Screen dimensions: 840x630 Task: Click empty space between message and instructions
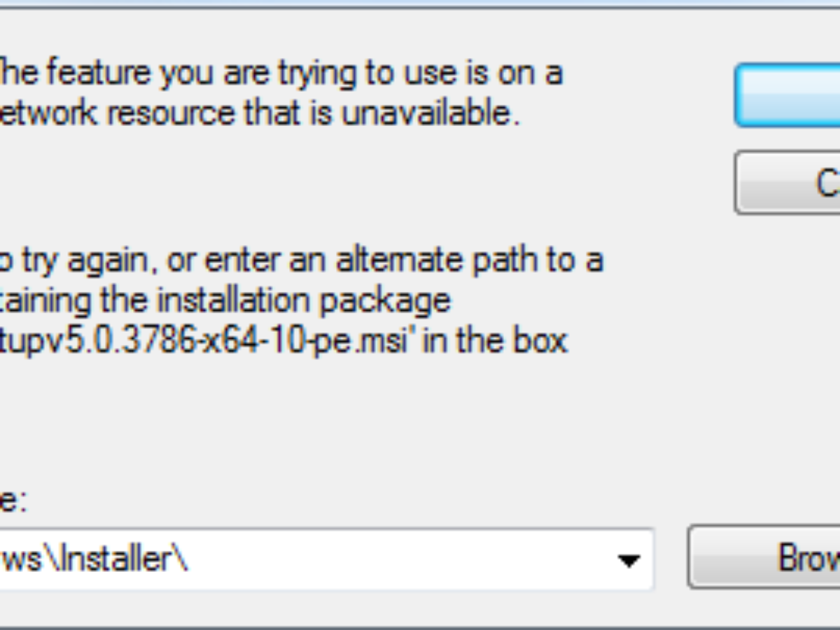(x=280, y=185)
